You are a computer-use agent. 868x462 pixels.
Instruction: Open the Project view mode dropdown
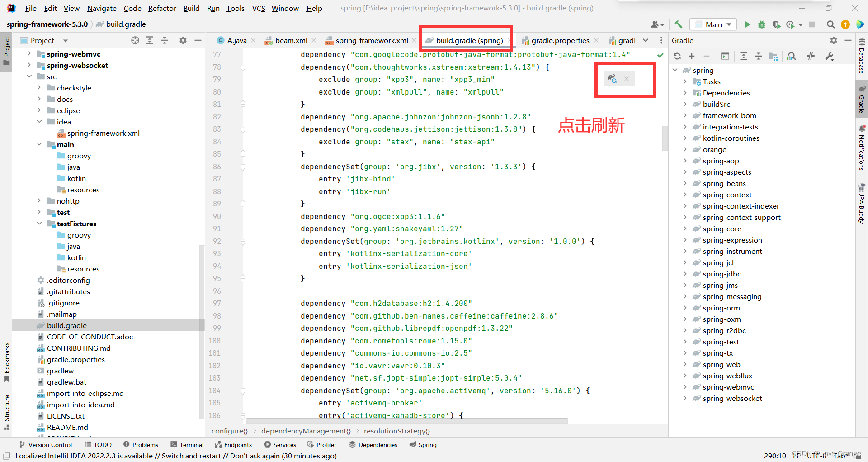tap(66, 41)
